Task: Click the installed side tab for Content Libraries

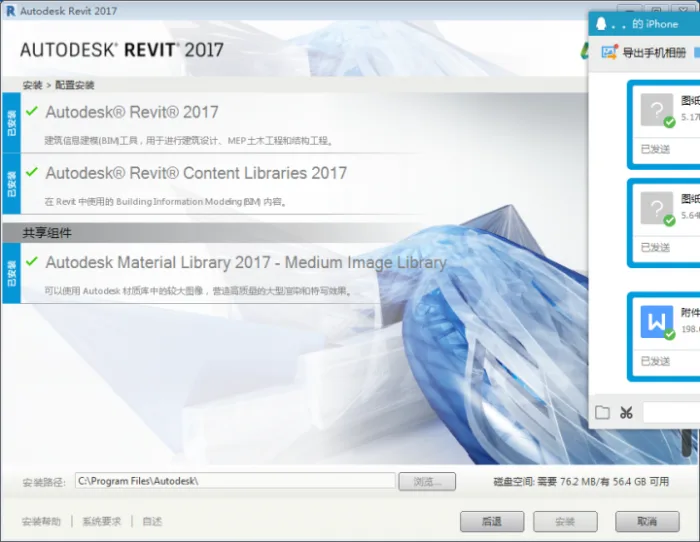Action: click(12, 183)
